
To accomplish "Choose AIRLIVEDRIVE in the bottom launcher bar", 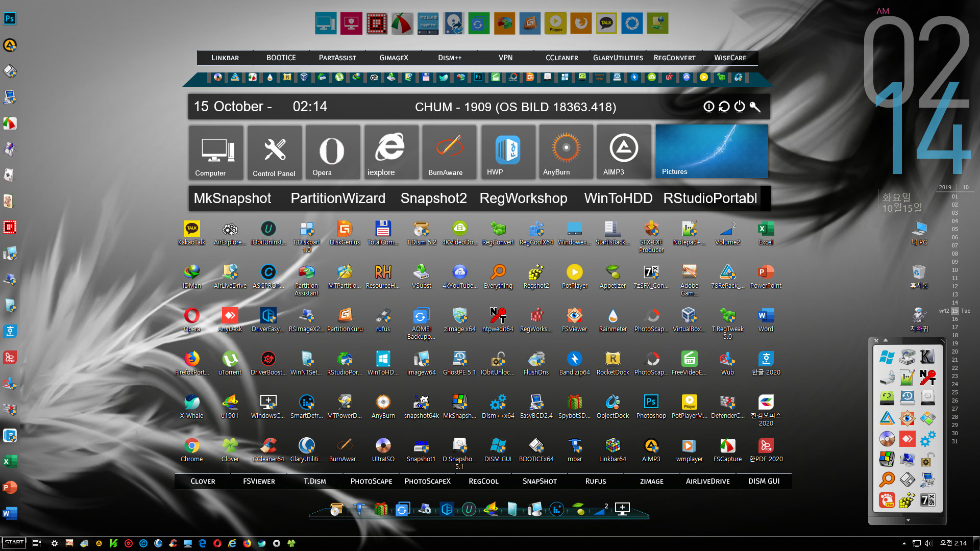I will [708, 481].
